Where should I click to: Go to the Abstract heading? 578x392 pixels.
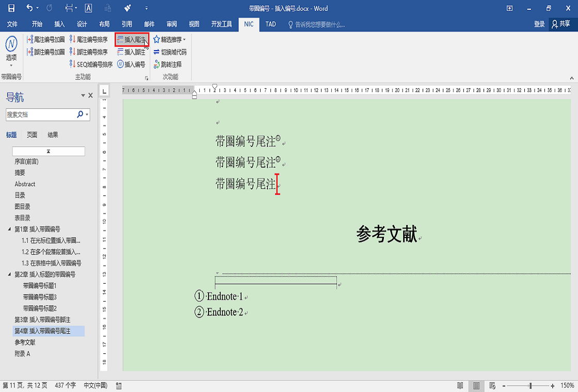click(25, 184)
